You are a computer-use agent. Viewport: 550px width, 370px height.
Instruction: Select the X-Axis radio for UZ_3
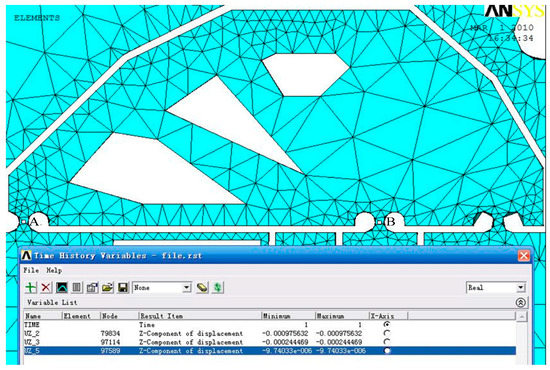(x=387, y=341)
